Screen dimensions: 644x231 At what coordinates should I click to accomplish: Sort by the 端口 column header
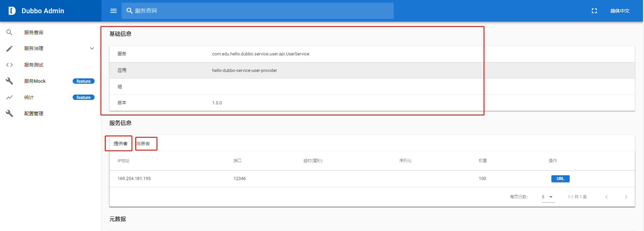point(237,161)
